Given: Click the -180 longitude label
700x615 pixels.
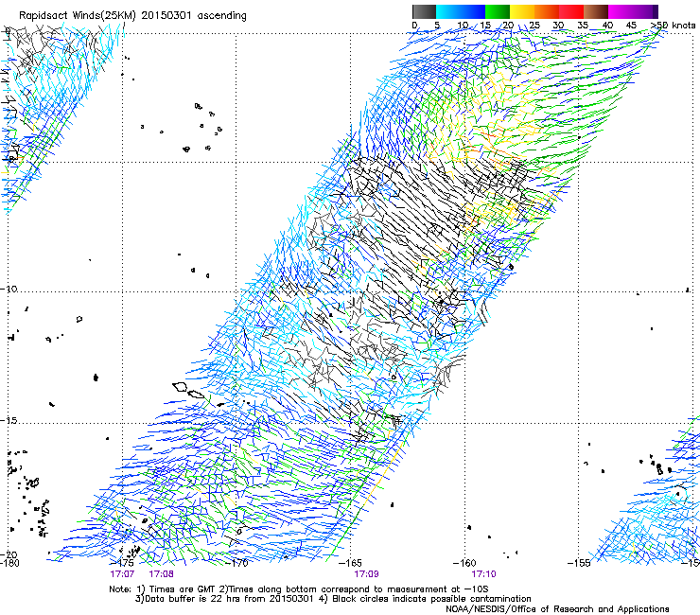Looking at the screenshot, I should point(9,563).
